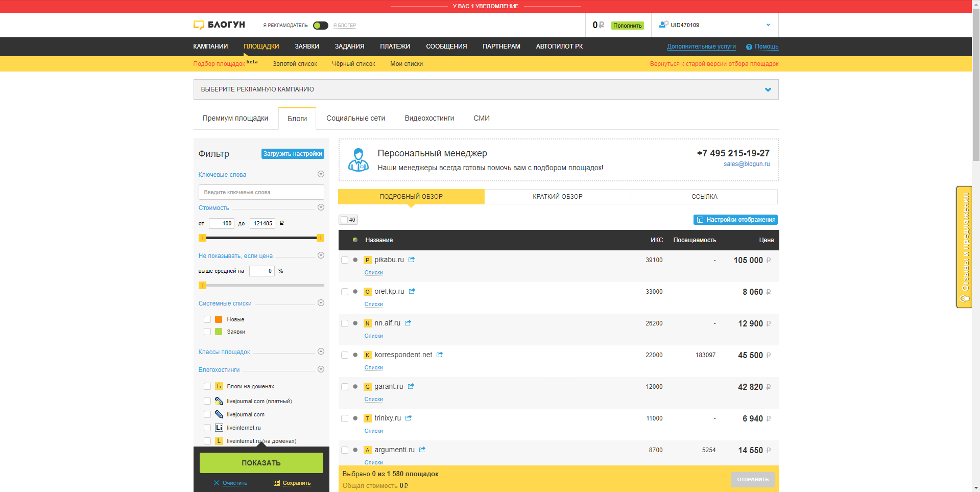Click the G letter icon of garant.ru
The width and height of the screenshot is (980, 492).
coord(367,387)
